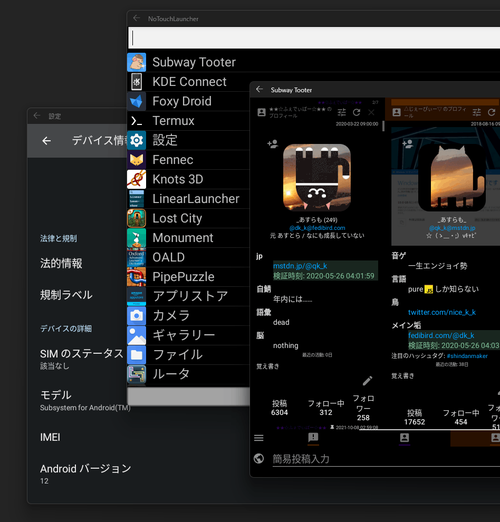Open 法的情報 settings entry
500x522 pixels.
[x=61, y=263]
